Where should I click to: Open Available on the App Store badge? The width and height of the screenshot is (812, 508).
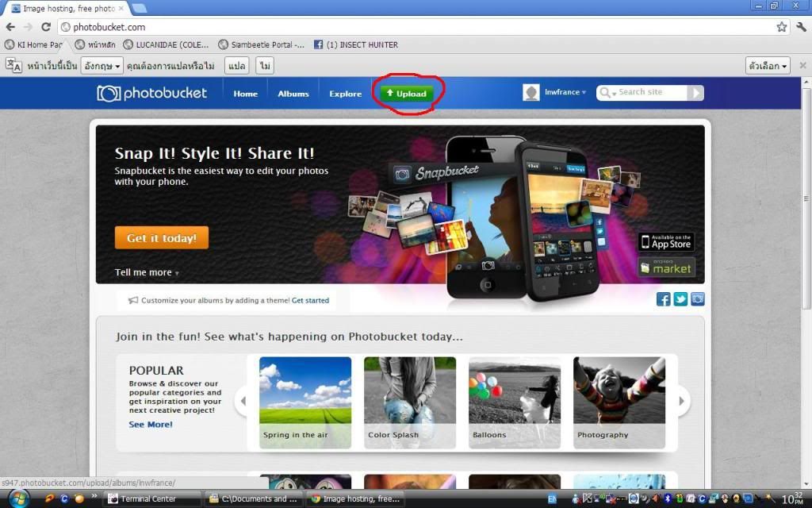tap(666, 241)
